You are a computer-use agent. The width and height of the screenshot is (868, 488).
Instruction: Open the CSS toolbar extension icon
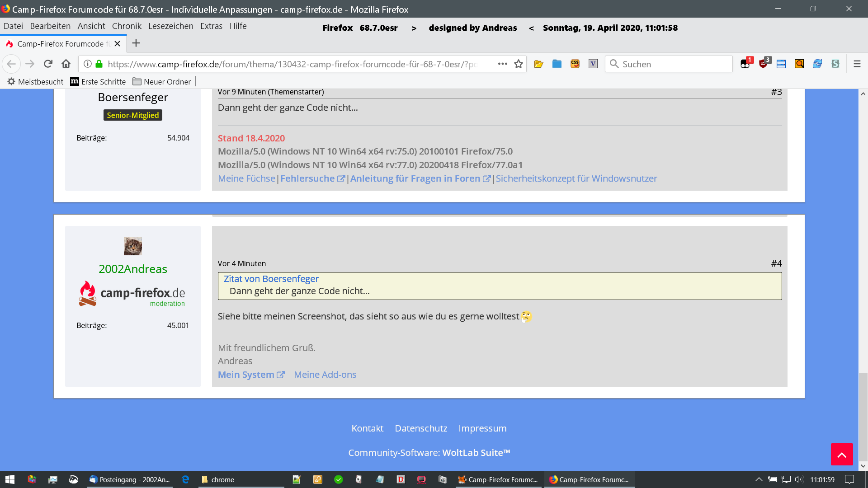pos(575,64)
